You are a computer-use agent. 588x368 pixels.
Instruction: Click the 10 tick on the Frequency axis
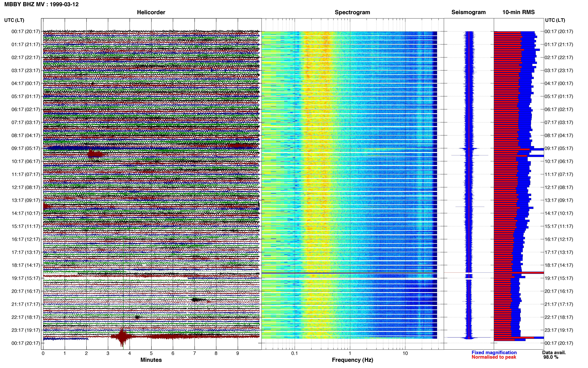[x=405, y=353]
